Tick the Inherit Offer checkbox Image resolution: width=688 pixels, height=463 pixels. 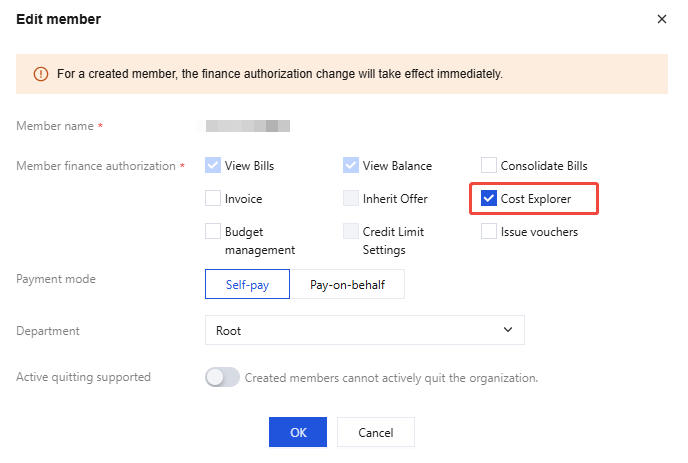351,199
